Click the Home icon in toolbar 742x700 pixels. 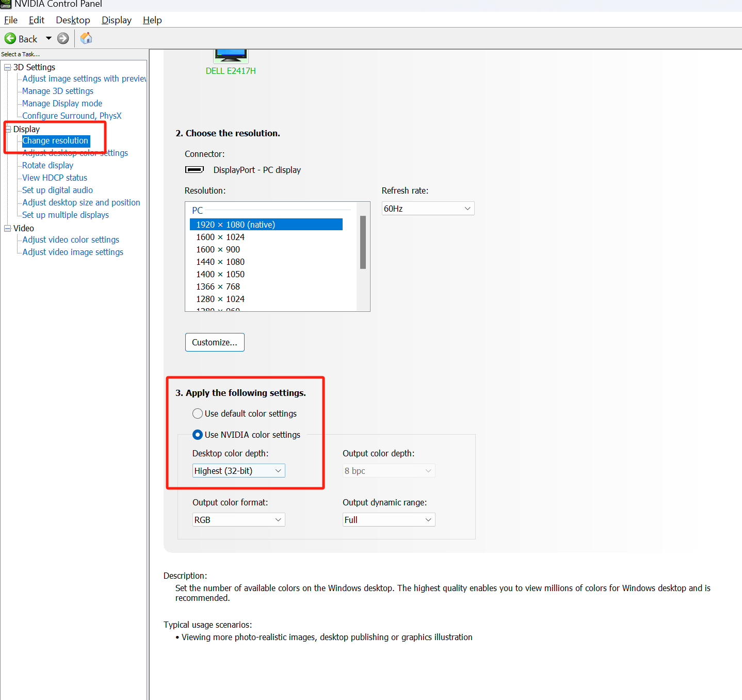[86, 38]
